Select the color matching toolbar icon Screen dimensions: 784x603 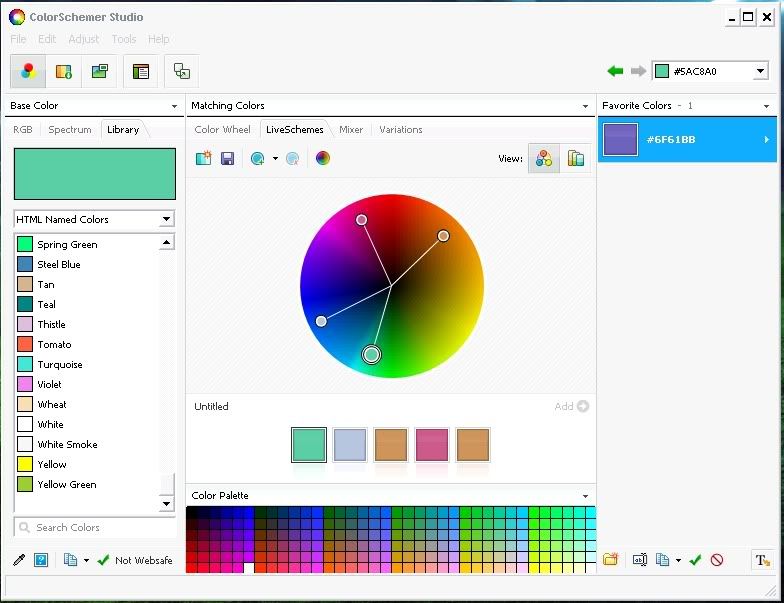28,72
